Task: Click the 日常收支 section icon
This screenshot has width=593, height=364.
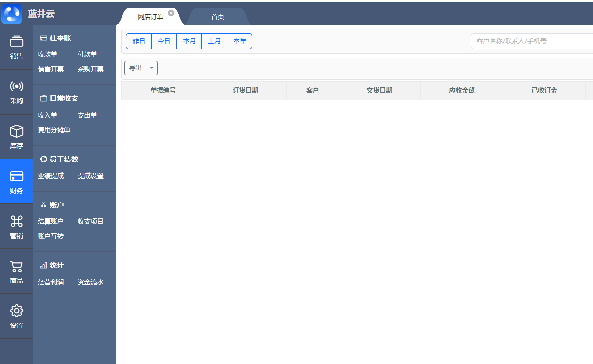Action: tap(43, 98)
